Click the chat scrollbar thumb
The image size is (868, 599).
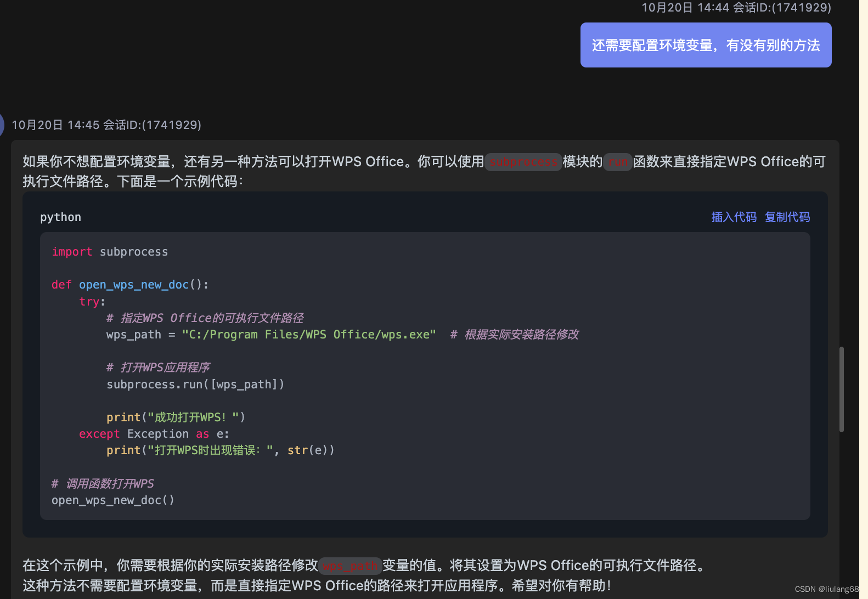842,389
